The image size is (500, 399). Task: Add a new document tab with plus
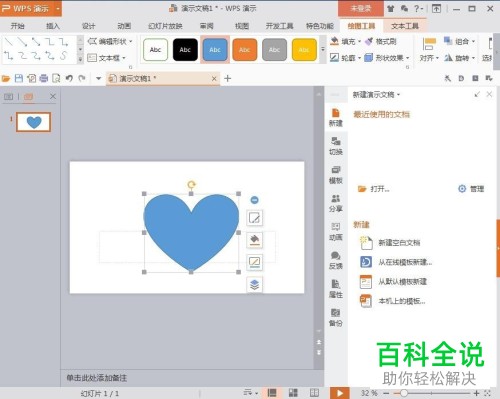[x=228, y=79]
